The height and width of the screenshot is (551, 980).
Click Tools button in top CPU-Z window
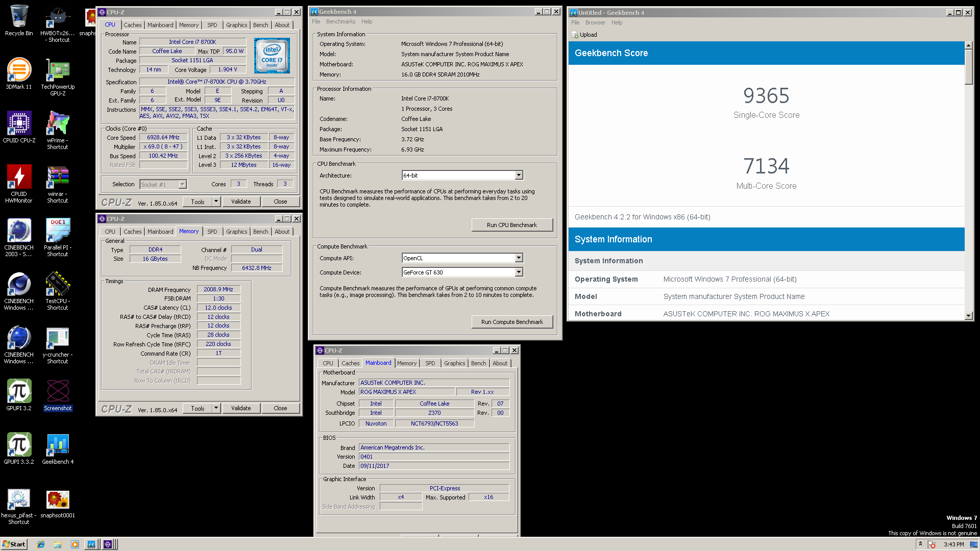click(x=198, y=202)
